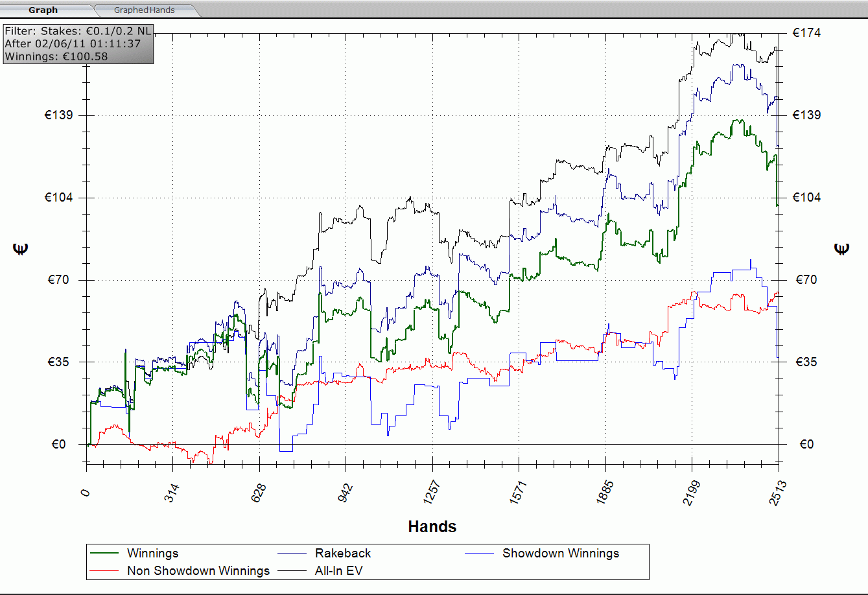Screen dimensions: 868x595
Task: Open the Graphed Hands tab
Action: point(144,10)
